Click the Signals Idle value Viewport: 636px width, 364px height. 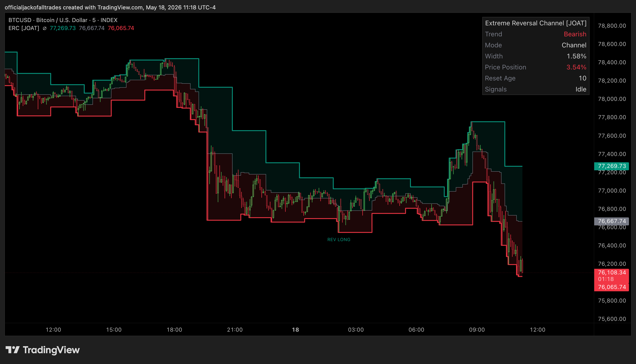[x=581, y=89]
